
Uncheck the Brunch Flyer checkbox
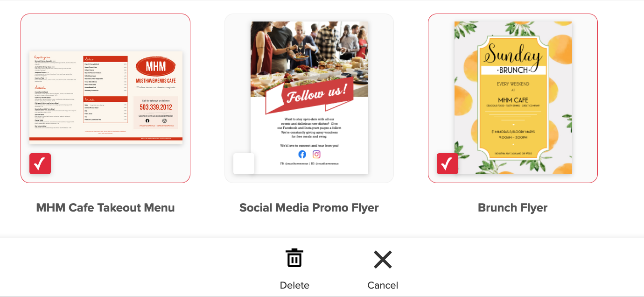(448, 164)
